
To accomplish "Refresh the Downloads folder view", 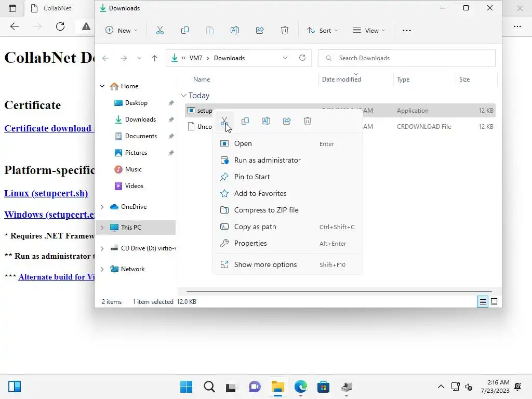I will [302, 58].
